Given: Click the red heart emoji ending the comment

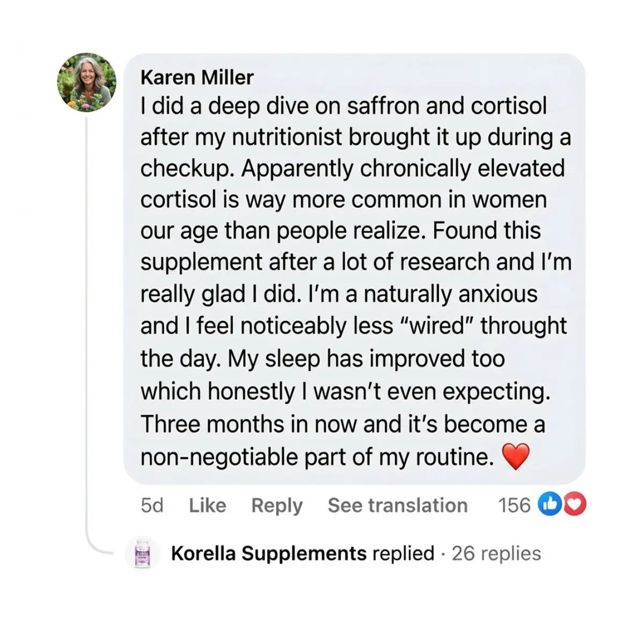Looking at the screenshot, I should pos(516,457).
